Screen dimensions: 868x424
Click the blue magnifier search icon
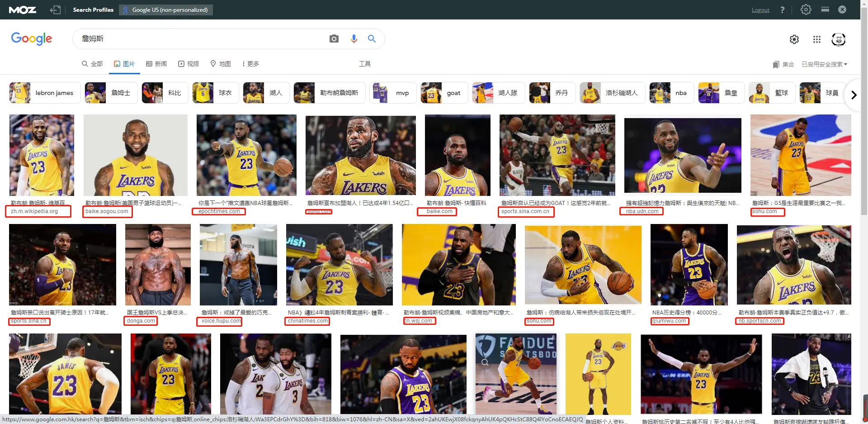372,39
